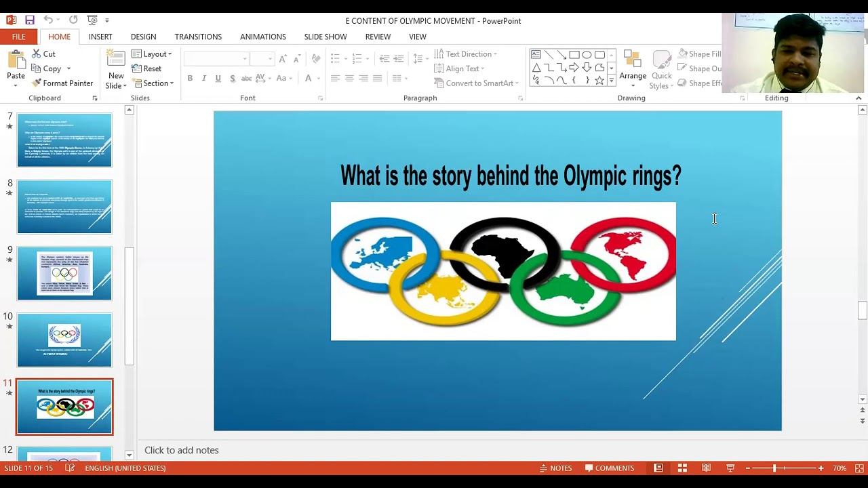The height and width of the screenshot is (488, 868).
Task: Switch to the DESIGN tab
Action: tap(143, 37)
